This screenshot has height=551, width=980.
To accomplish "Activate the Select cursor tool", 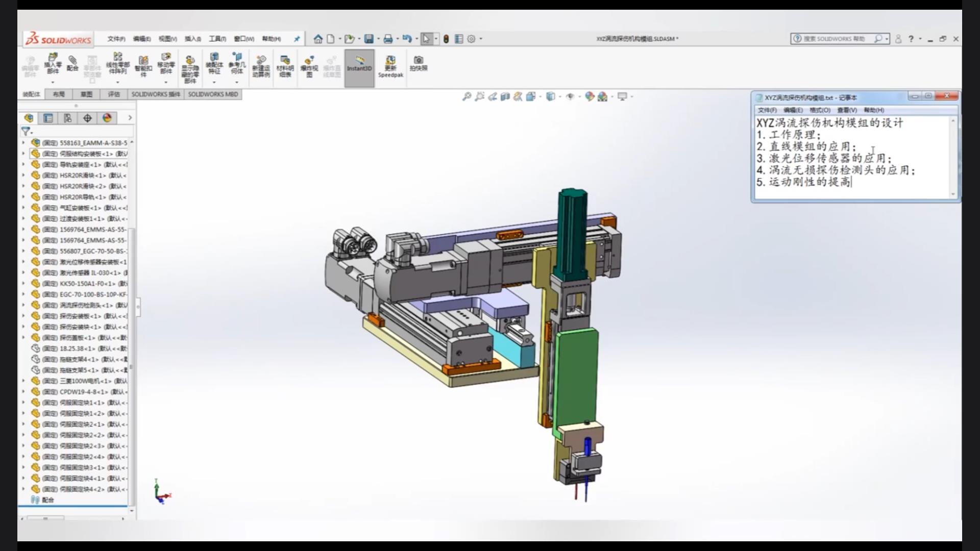I will click(x=426, y=39).
